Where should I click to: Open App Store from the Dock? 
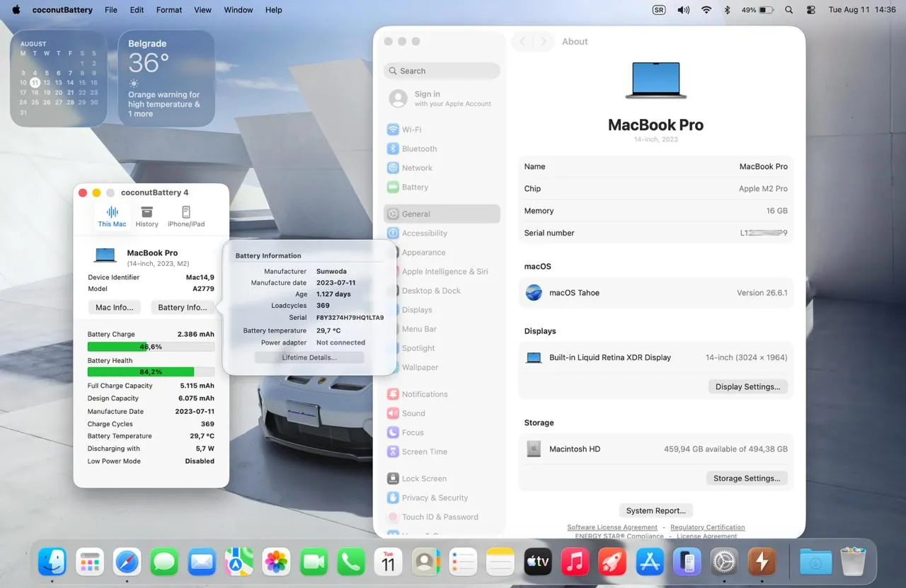[650, 563]
